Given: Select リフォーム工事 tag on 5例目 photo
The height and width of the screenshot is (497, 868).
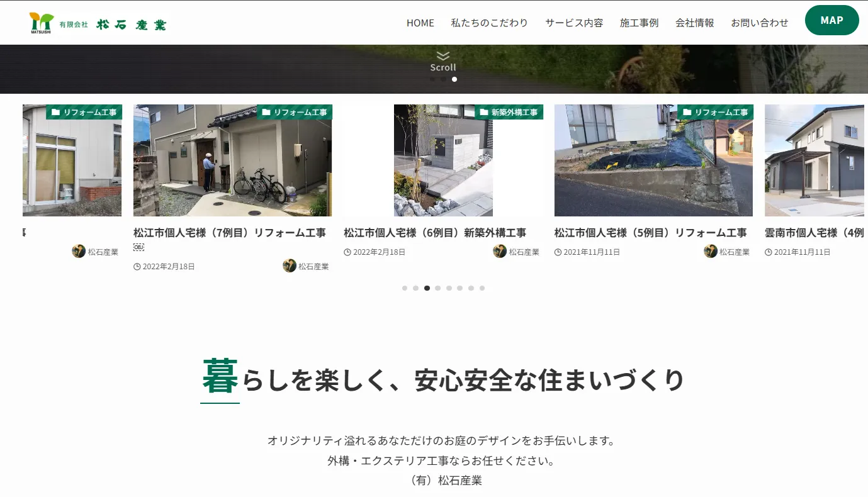Looking at the screenshot, I should point(716,112).
